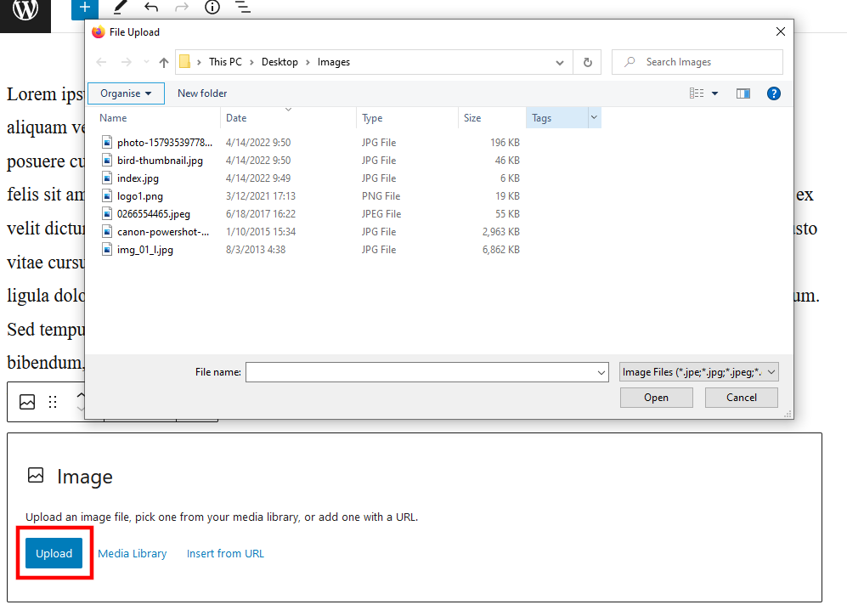Open document details with the info icon
The width and height of the screenshot is (847, 616).
tap(212, 8)
